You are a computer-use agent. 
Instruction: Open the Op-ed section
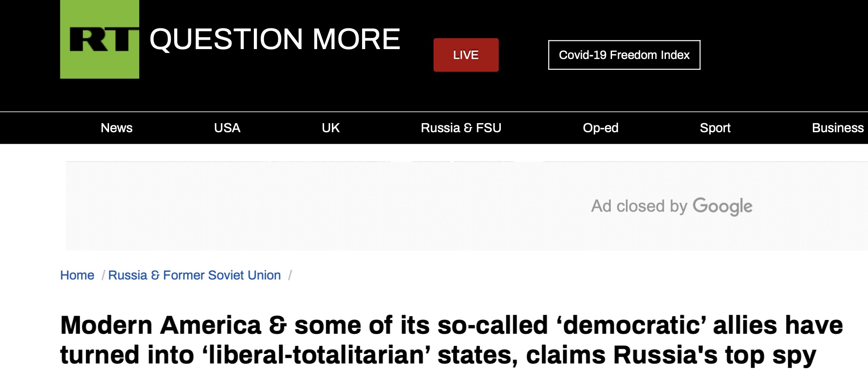pos(600,128)
